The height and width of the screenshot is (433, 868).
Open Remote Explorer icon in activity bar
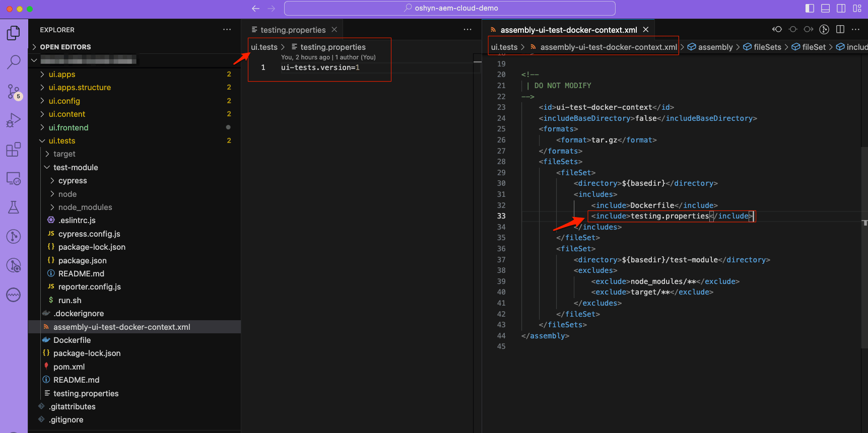(14, 178)
